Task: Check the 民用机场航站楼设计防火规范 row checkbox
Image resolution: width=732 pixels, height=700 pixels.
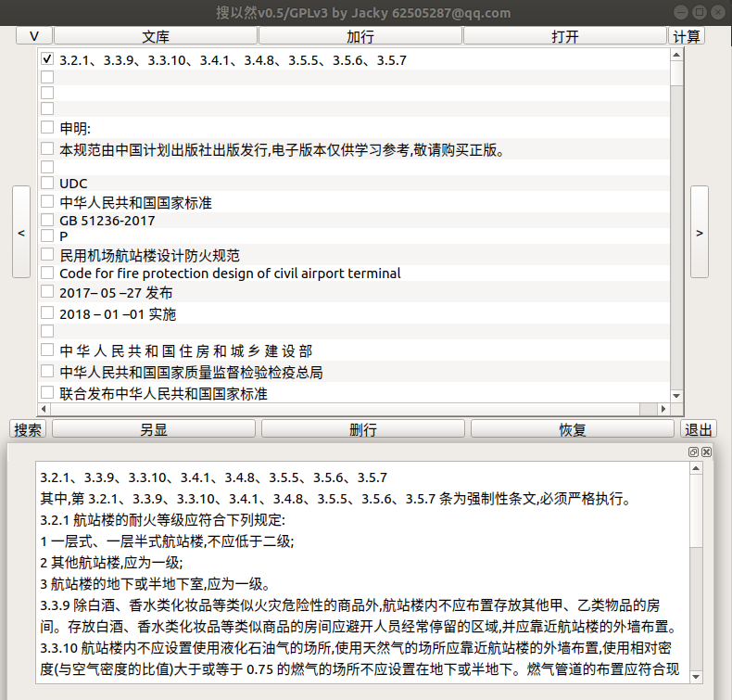Action: pyautogui.click(x=47, y=254)
